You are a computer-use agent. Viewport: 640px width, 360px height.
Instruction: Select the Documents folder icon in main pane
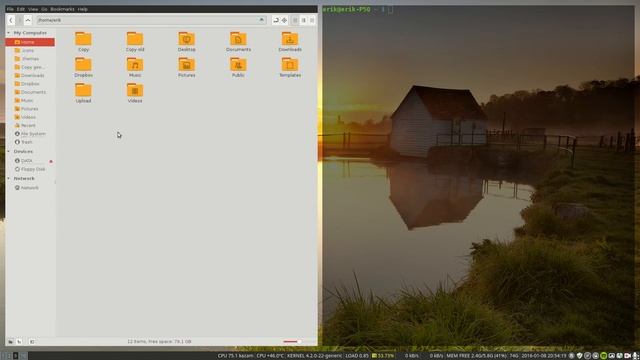coord(238,39)
